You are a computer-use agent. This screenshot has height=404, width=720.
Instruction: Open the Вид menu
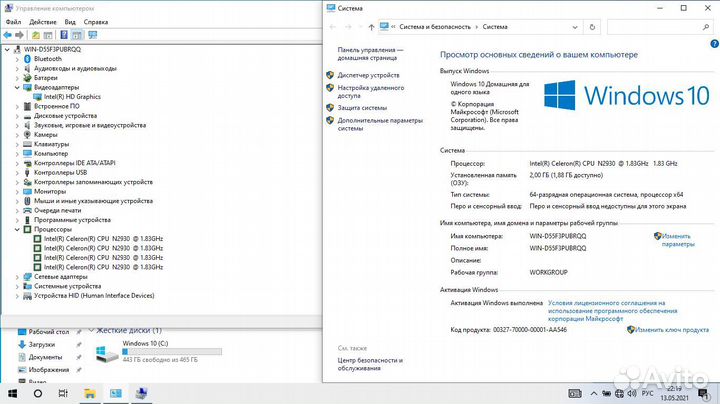(x=70, y=22)
